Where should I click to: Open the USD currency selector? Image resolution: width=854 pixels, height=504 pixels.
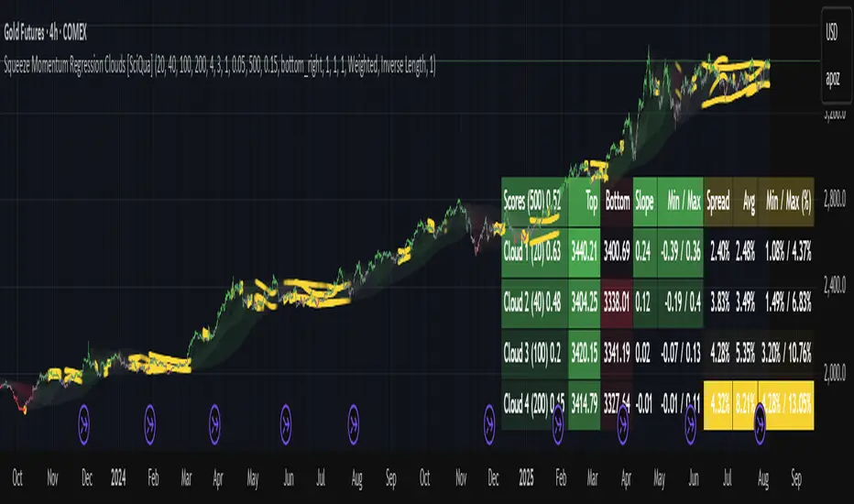tap(832, 34)
